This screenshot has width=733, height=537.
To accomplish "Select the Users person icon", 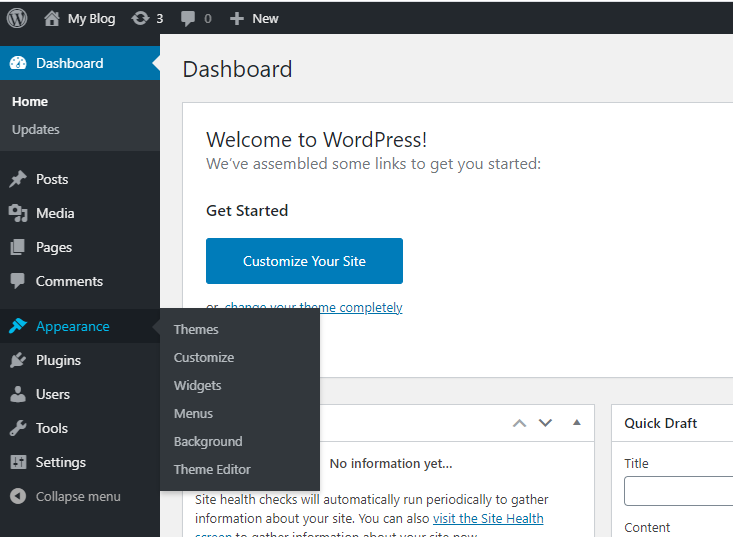I will 18,394.
